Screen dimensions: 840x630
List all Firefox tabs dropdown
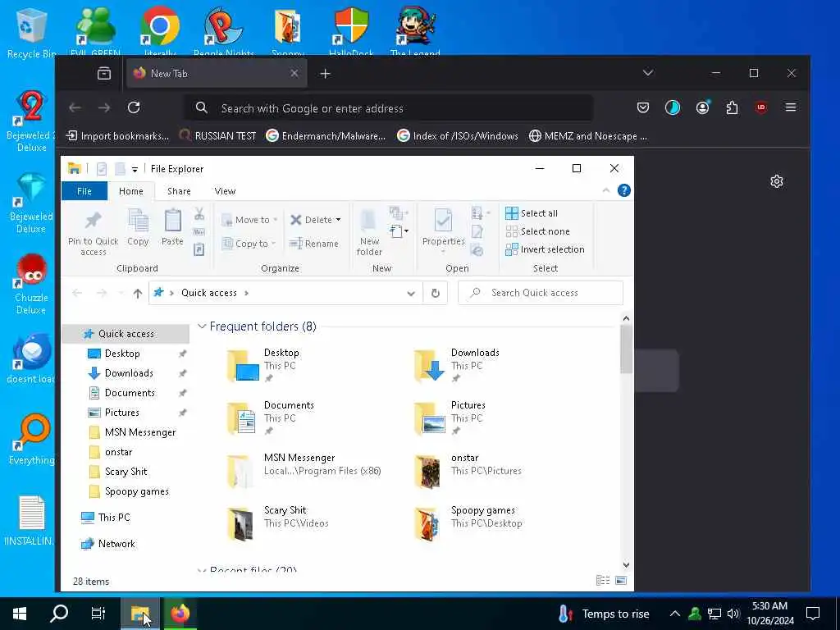648,73
